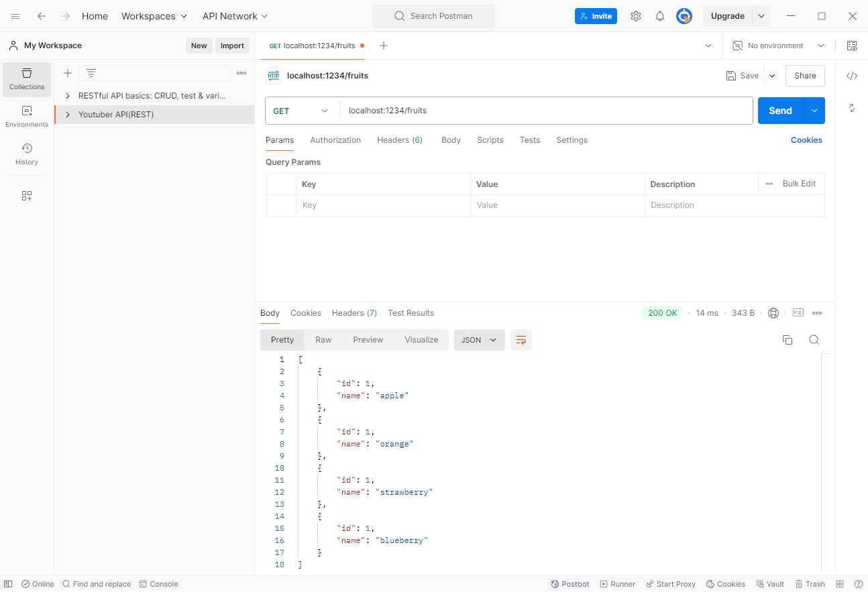Screen dimensions: 868x592
Task: Switch to the Test Results tab
Action: click(x=411, y=313)
